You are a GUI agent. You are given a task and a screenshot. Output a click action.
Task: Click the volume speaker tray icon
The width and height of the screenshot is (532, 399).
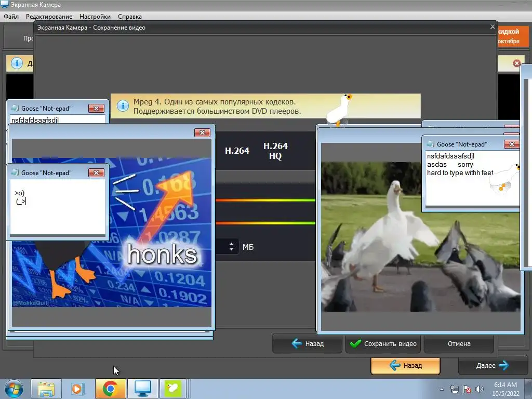pos(480,389)
